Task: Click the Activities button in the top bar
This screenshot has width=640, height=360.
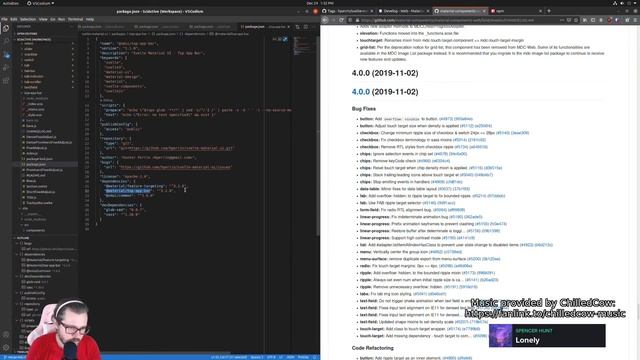Action: (x=11, y=3)
